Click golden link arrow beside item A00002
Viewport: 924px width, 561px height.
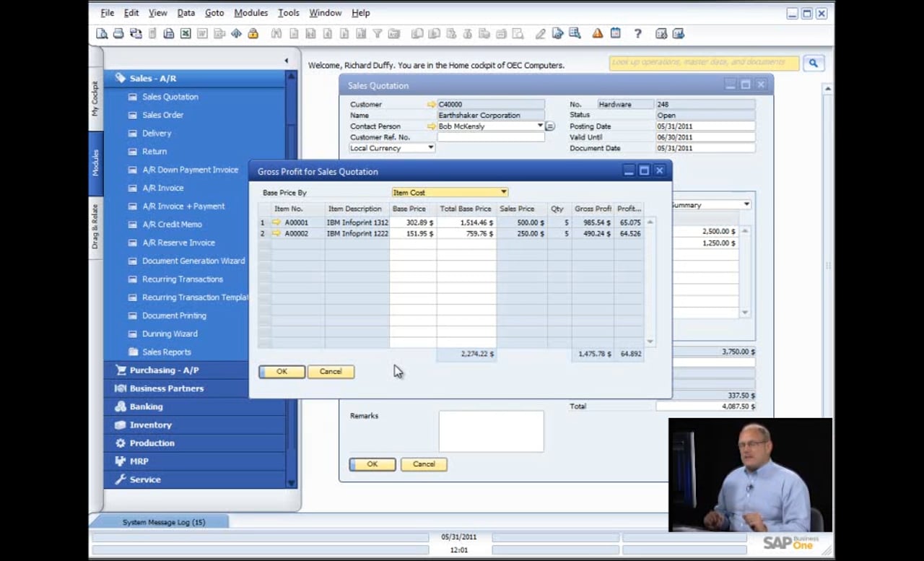[276, 233]
